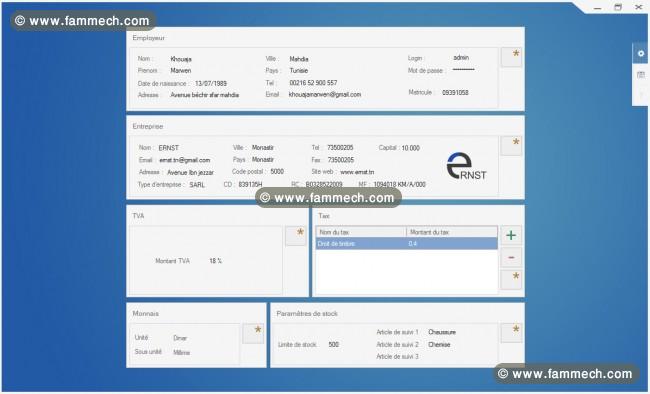Close the application window
This screenshot has width=650, height=394.
point(638,7)
